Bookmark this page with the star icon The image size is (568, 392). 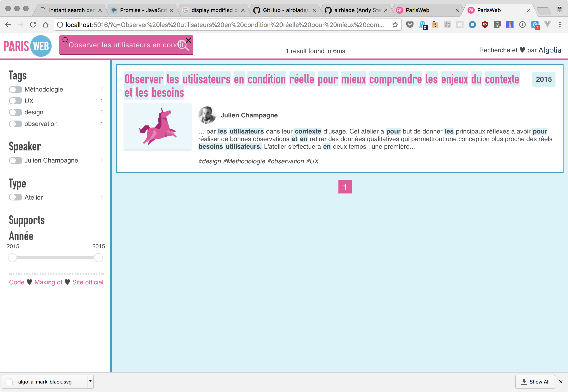point(395,25)
